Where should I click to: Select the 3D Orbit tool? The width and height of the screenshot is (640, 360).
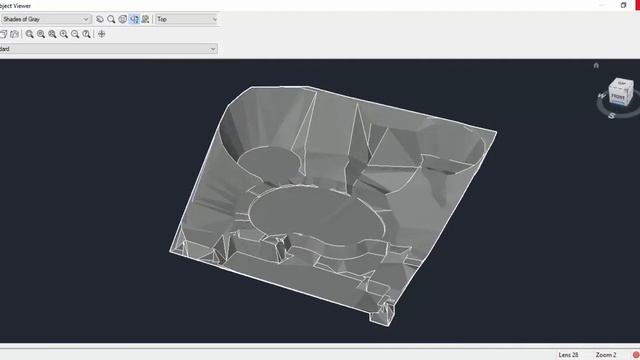point(122,19)
